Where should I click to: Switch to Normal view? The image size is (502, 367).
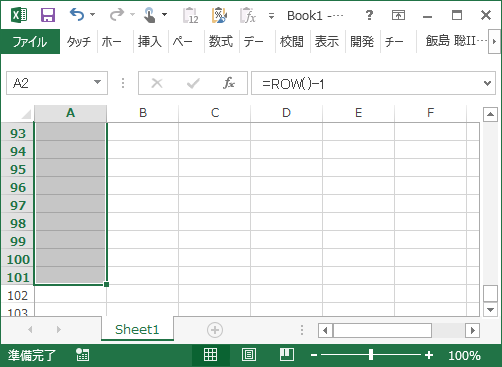(x=210, y=355)
